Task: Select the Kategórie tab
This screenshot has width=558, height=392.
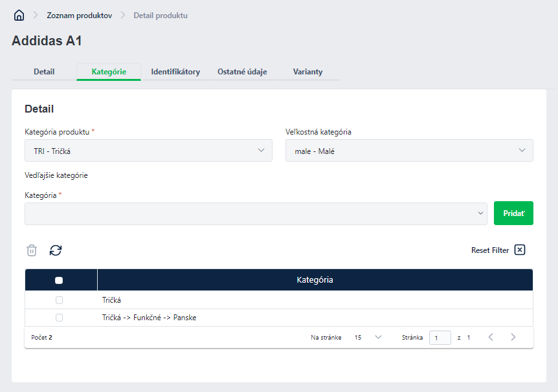Action: [109, 72]
